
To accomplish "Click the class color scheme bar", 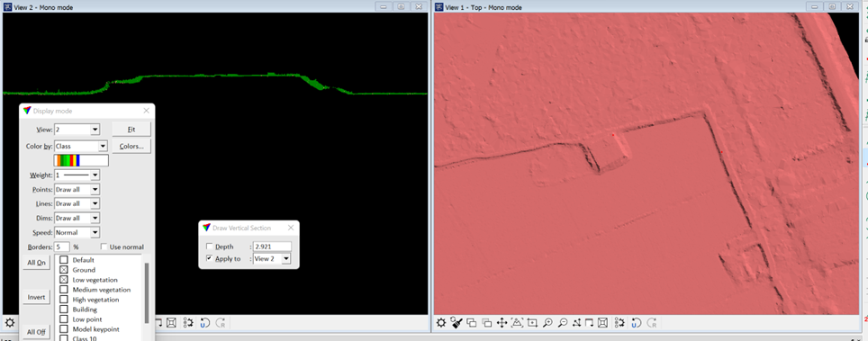I will [81, 160].
